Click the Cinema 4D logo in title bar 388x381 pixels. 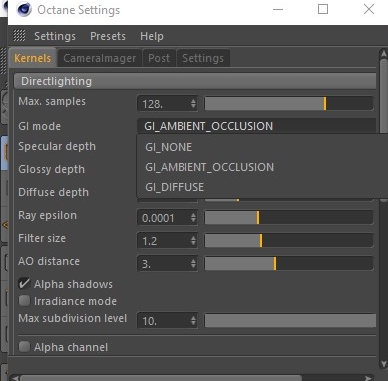coord(24,10)
